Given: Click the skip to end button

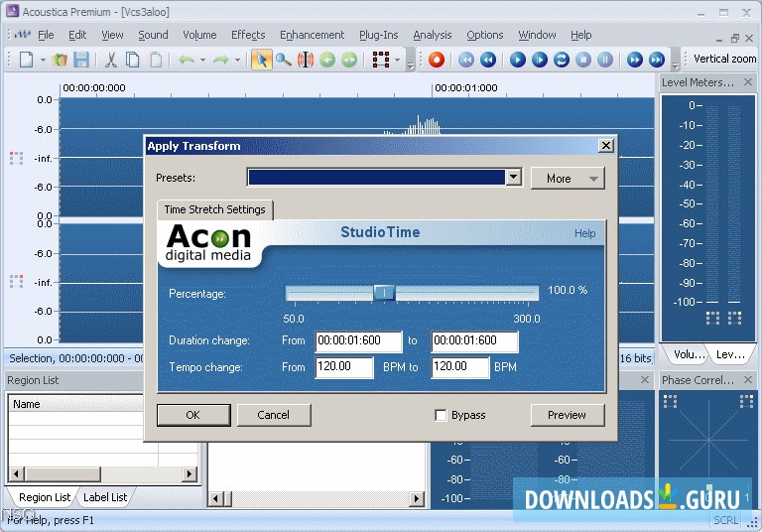Looking at the screenshot, I should [657, 60].
